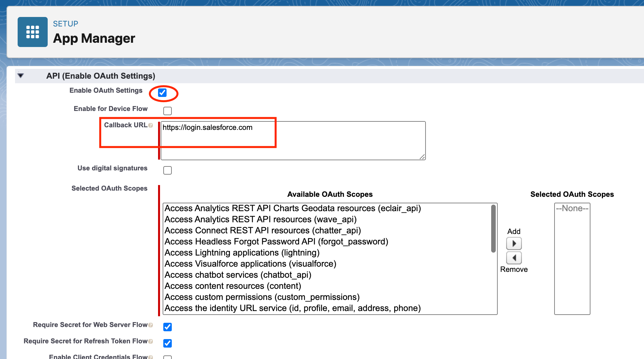
Task: Check Enable for Device Flow checkbox
Action: [x=168, y=111]
